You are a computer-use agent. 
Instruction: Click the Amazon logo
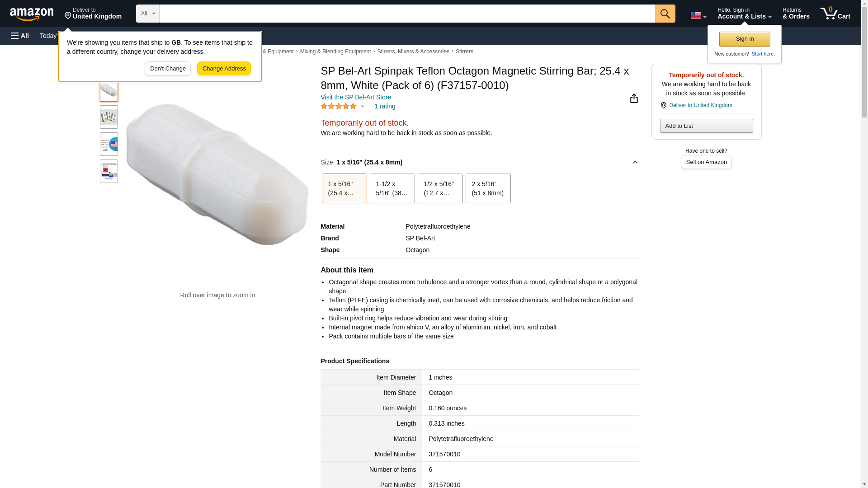32,14
